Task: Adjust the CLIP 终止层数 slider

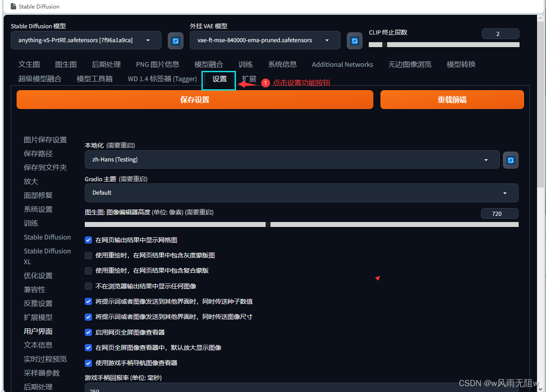Action: tap(444, 44)
